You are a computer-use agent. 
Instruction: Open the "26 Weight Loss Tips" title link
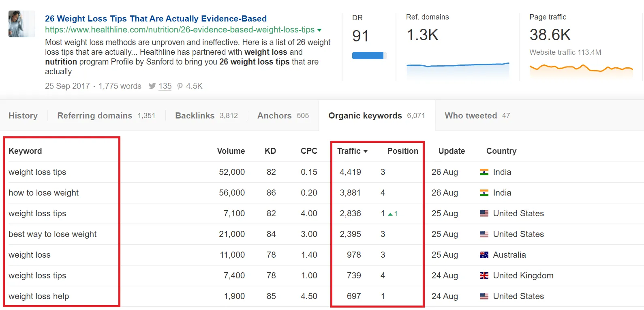pos(156,19)
